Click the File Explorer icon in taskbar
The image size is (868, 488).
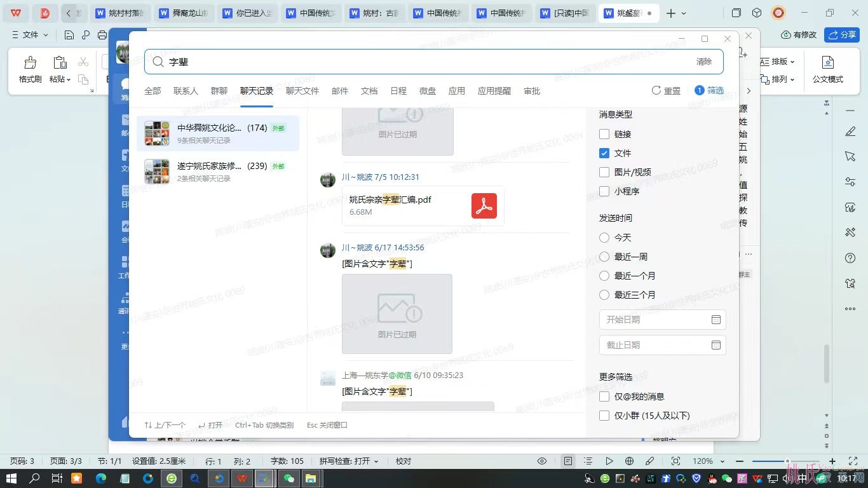click(x=311, y=478)
